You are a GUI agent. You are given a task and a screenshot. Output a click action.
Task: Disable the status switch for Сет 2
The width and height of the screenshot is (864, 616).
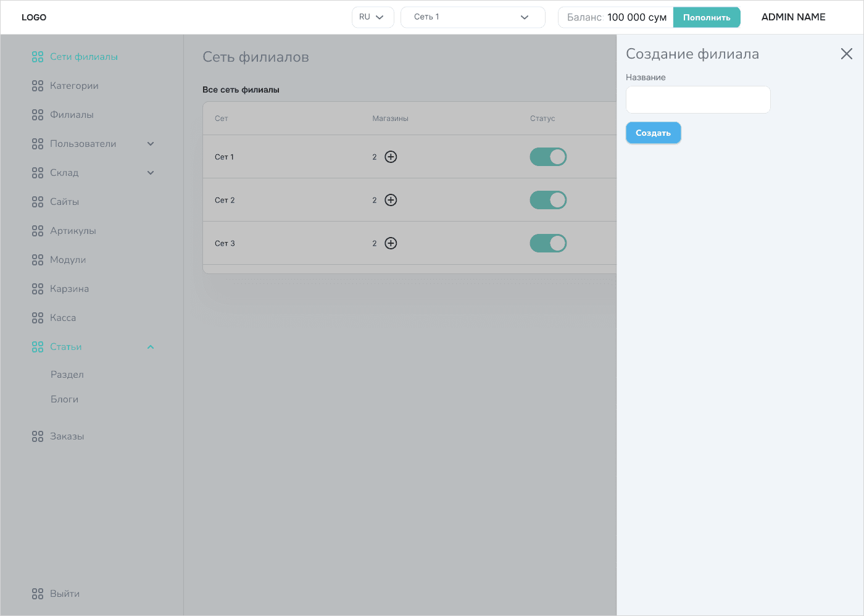click(x=548, y=200)
